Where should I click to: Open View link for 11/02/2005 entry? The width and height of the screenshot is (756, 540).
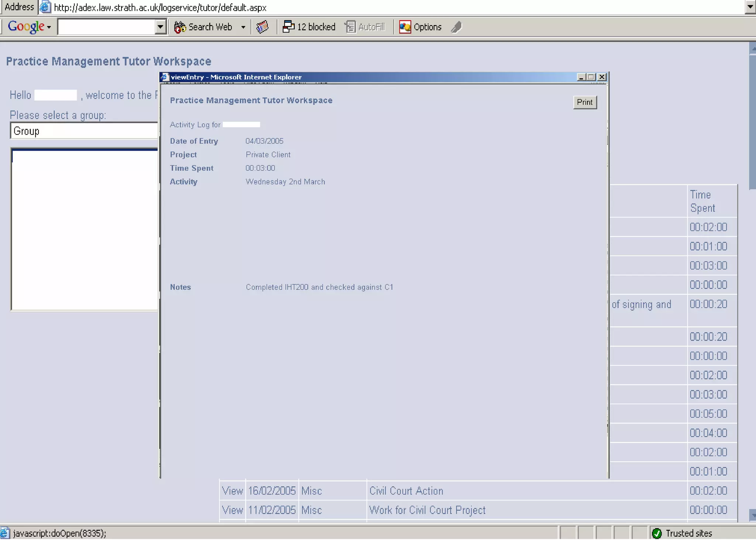(232, 510)
